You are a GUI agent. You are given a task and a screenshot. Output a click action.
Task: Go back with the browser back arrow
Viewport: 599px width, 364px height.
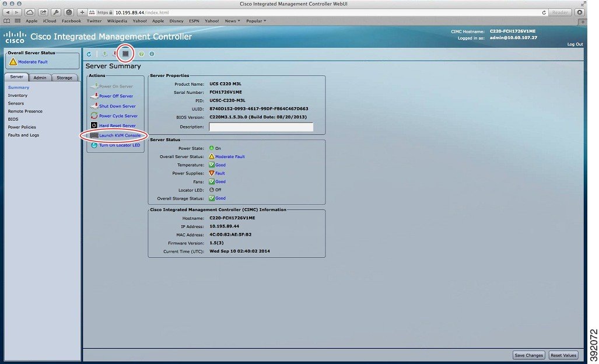point(8,13)
